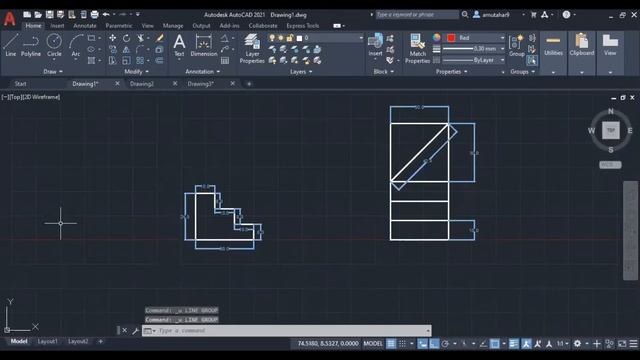Select the Polyline tool

click(31, 45)
